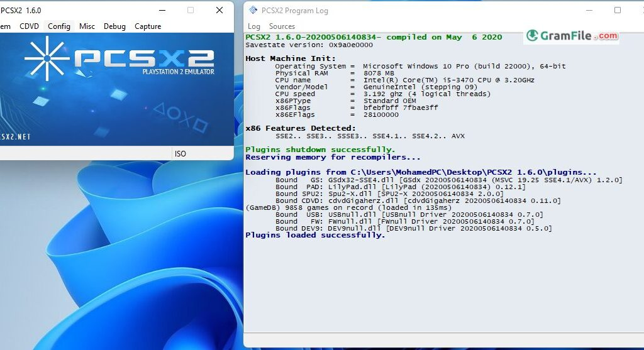Maximize the PCSX2 Program Log window
Viewport: 644px width, 350px height.
point(618,10)
